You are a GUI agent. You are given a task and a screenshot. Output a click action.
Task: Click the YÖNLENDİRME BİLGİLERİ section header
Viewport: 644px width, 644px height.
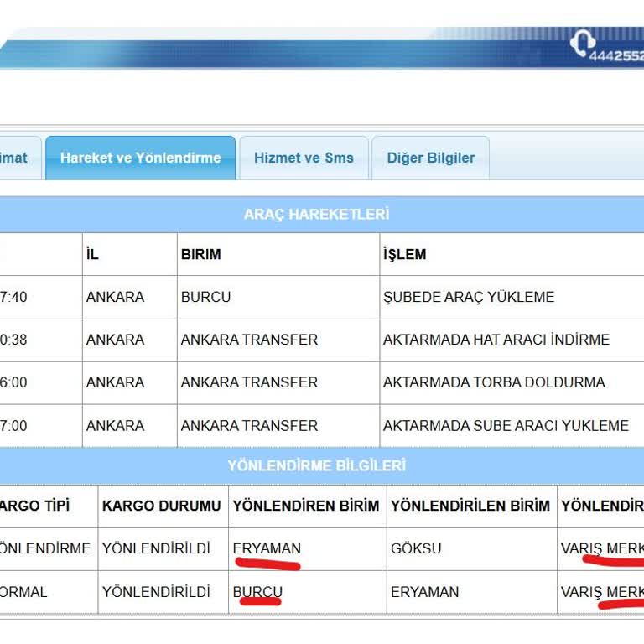point(317,465)
